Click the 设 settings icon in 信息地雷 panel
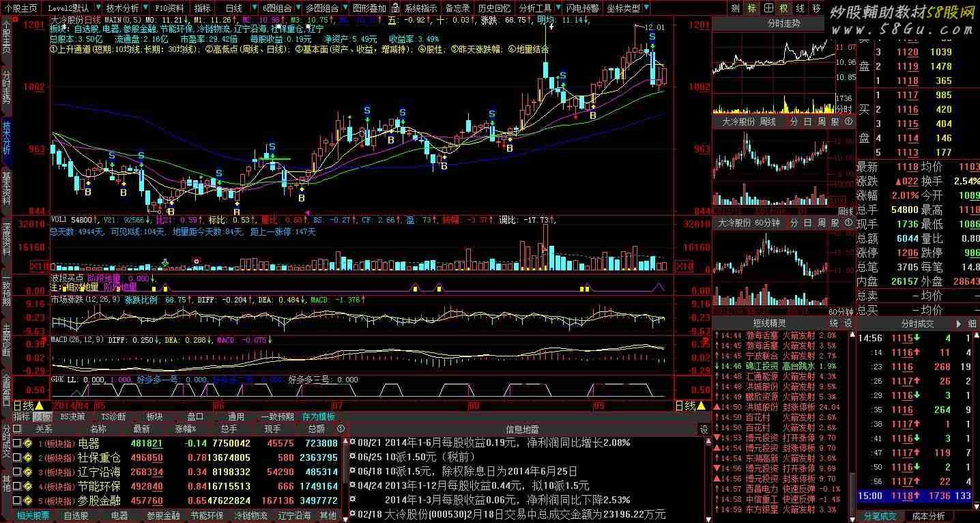The image size is (980, 523). (704, 429)
